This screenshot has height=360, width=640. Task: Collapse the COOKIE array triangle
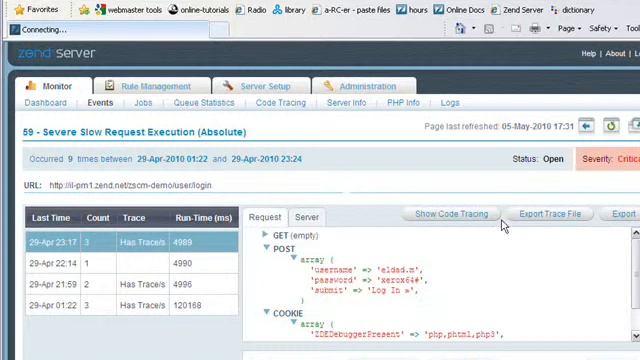[293, 322]
